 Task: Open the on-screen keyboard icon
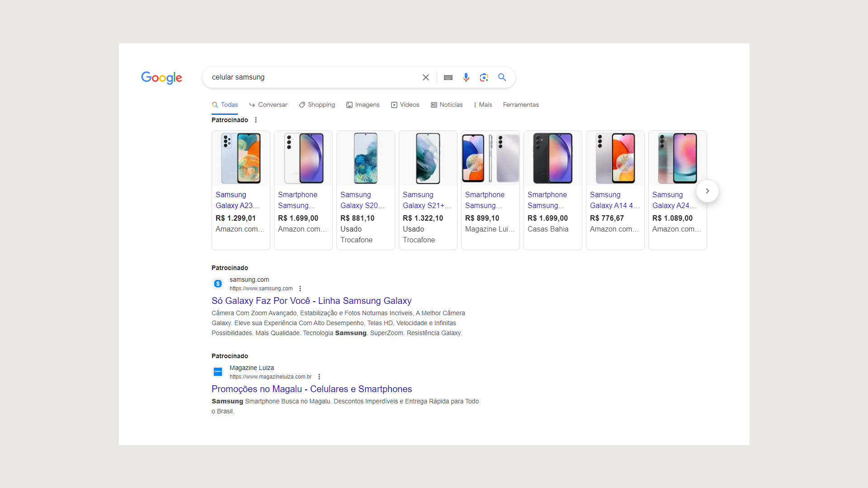448,77
